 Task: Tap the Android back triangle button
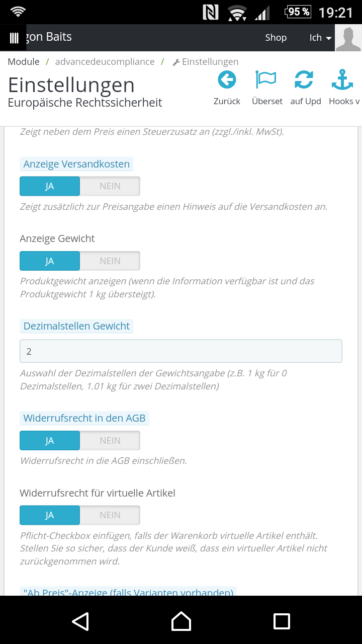click(80, 621)
